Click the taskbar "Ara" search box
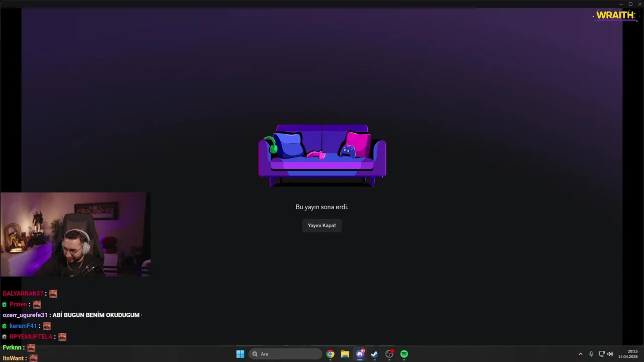This screenshot has height=362, width=644. [x=285, y=354]
